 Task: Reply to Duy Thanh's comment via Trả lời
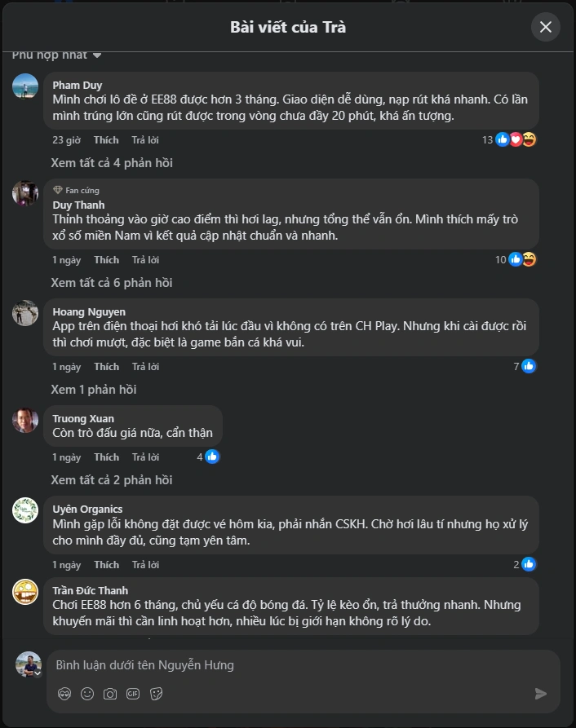click(145, 260)
